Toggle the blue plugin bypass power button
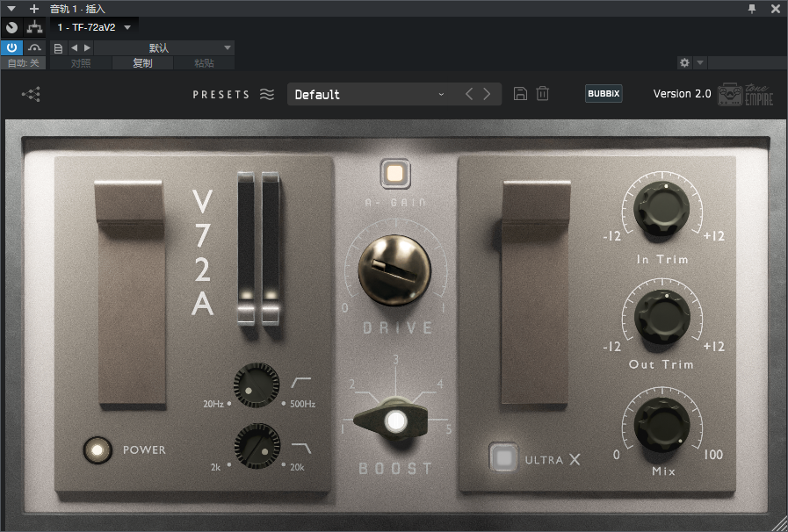The width and height of the screenshot is (788, 532). 12,47
